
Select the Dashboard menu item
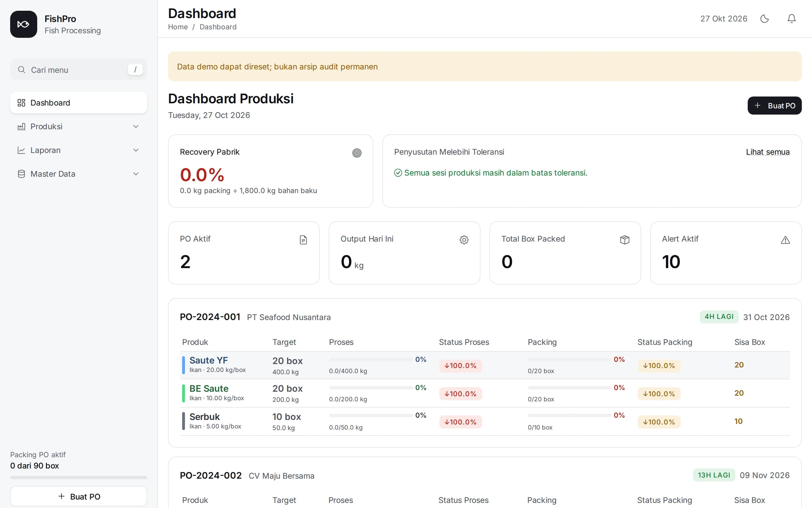(78, 102)
